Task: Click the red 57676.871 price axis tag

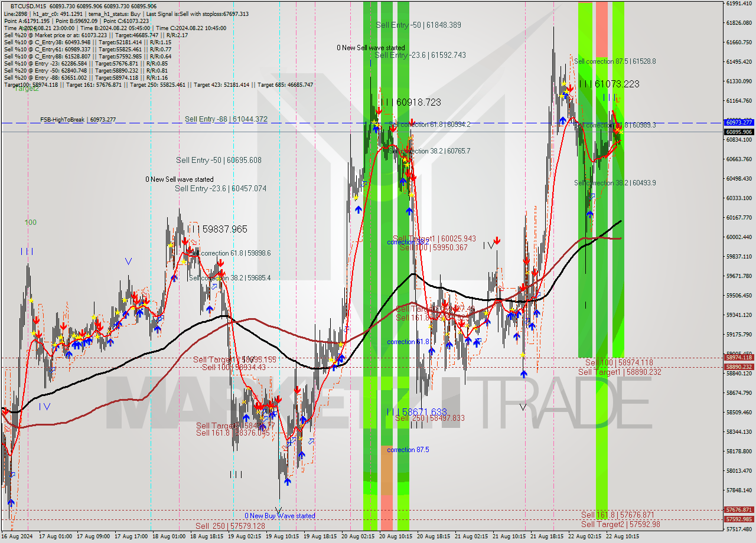Action: pos(739,509)
